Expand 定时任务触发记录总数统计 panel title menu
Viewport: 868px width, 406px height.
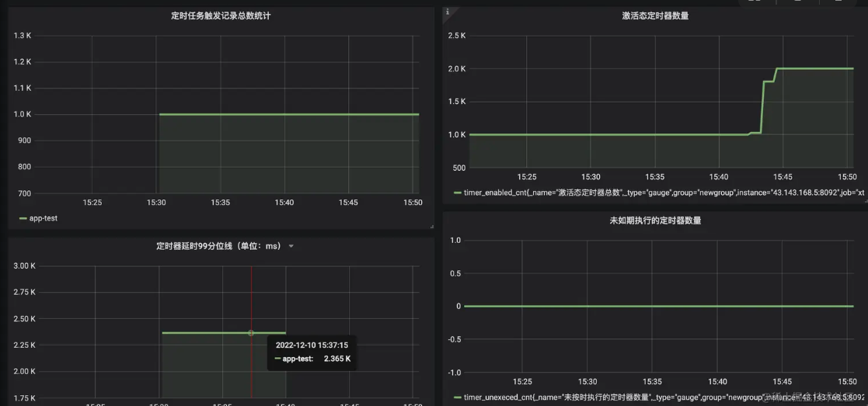tap(221, 16)
